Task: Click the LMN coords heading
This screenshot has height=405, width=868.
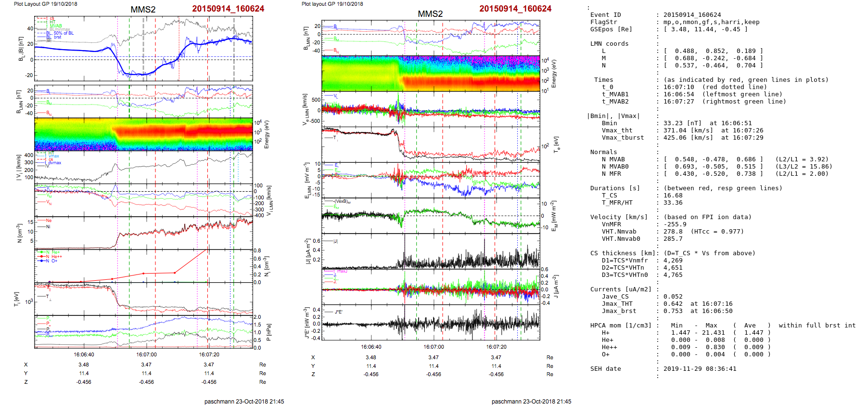Action: tap(609, 44)
